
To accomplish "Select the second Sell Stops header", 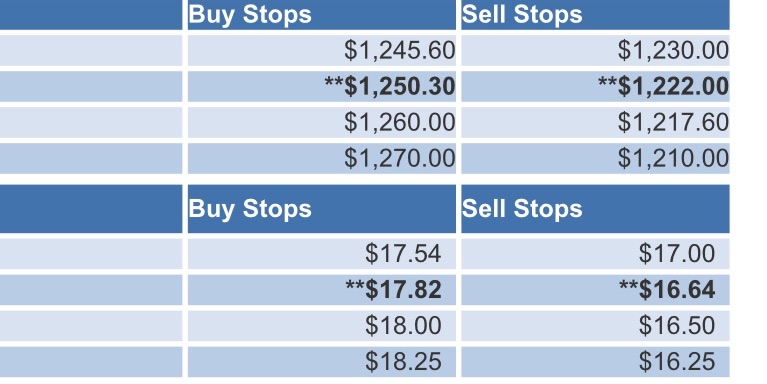I will tap(595, 209).
